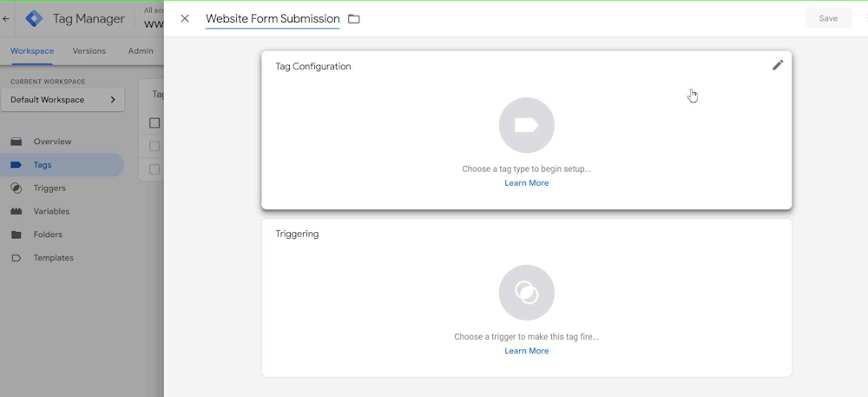
Task: Click the folder icon beside the tag name
Action: click(x=354, y=19)
